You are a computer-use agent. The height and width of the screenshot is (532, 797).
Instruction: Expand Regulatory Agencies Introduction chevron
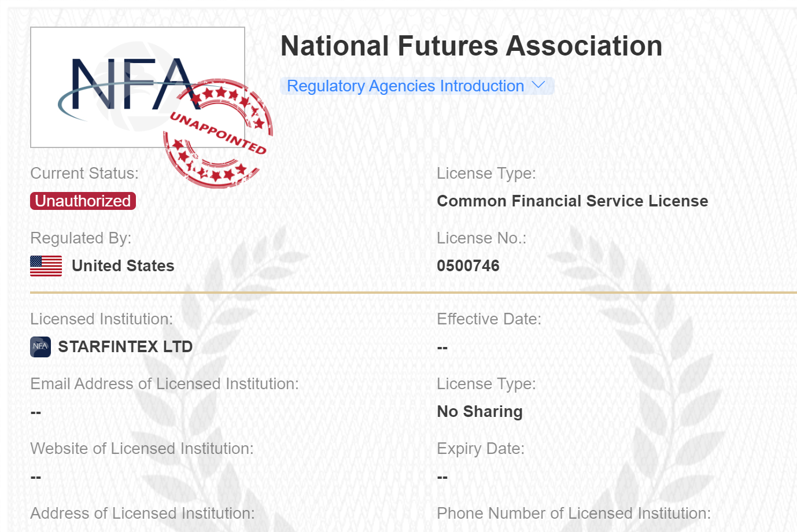click(x=538, y=86)
